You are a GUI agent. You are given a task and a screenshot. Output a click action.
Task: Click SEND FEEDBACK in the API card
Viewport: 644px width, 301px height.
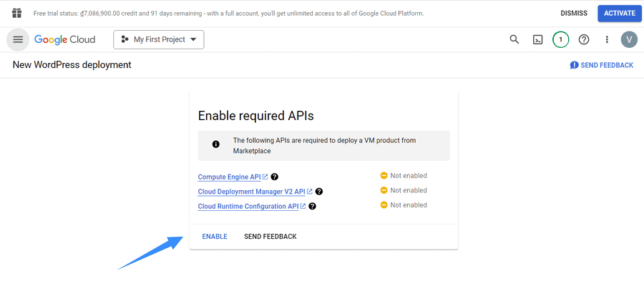(270, 237)
